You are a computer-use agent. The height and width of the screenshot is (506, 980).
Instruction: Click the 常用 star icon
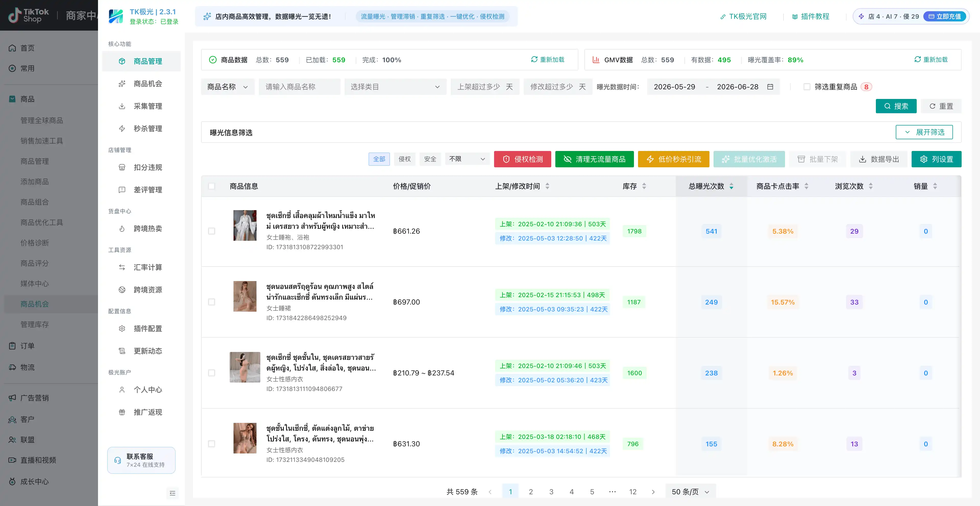(12, 68)
